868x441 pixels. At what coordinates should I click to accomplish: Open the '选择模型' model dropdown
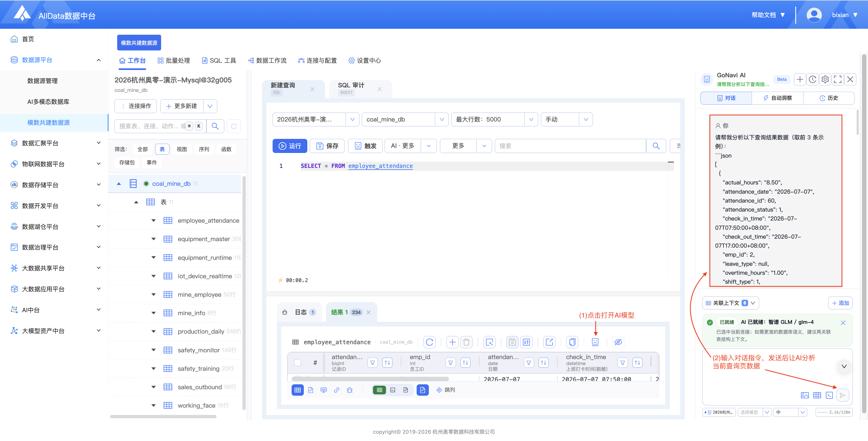pyautogui.click(x=754, y=412)
